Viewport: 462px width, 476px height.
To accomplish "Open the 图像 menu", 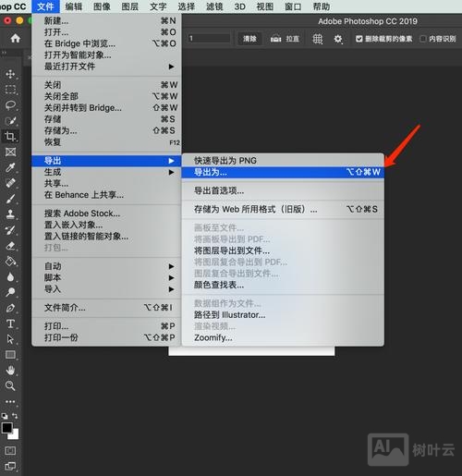I will (x=102, y=6).
